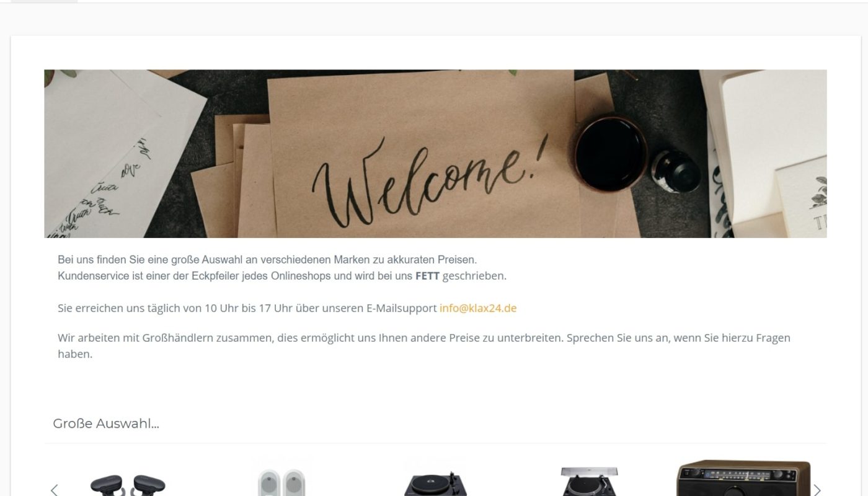Click the "Große Auswahl..." section heading
Image resolution: width=868 pixels, height=496 pixels.
pos(106,423)
